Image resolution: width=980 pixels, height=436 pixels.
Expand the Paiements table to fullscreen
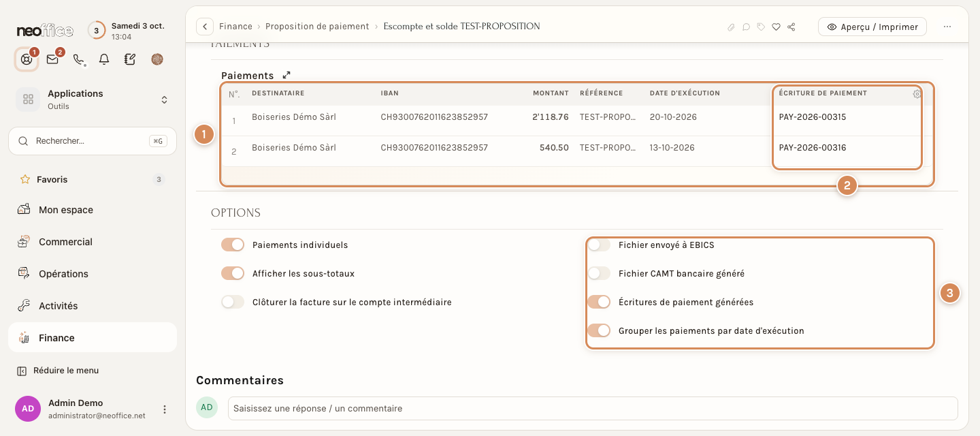click(287, 75)
